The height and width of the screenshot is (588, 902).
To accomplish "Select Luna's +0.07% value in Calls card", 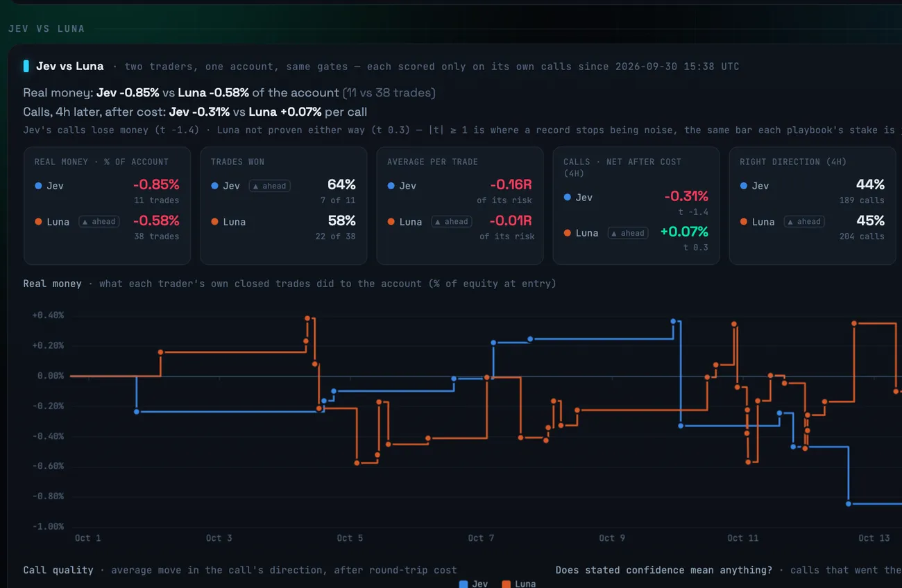I will [684, 232].
